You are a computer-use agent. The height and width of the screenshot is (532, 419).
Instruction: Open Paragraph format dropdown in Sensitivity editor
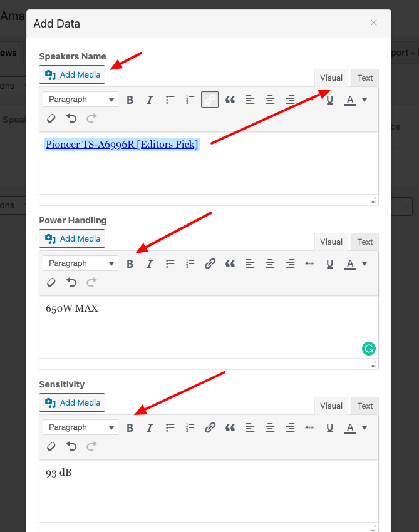click(80, 427)
